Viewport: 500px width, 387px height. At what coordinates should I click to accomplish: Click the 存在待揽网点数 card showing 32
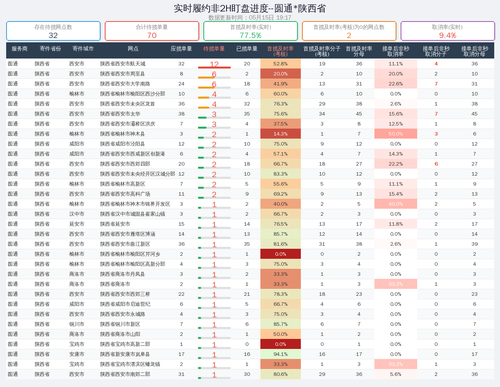pyautogui.click(x=53, y=31)
